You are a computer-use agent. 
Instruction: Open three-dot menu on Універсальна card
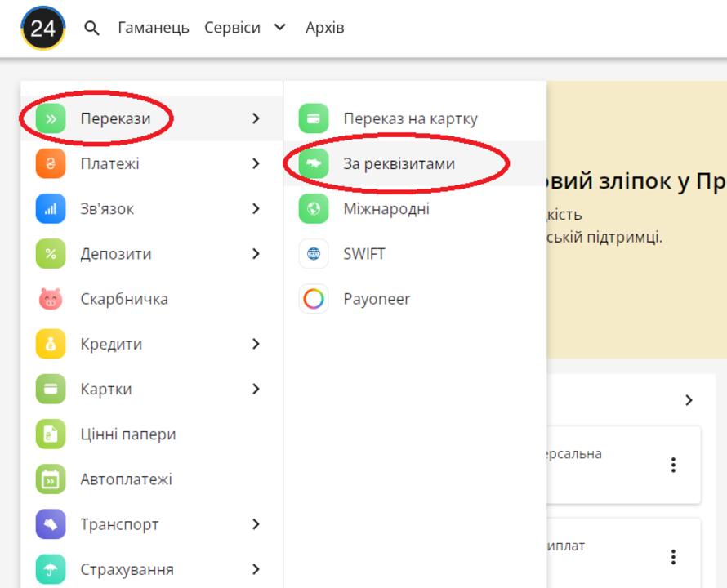[x=673, y=465]
